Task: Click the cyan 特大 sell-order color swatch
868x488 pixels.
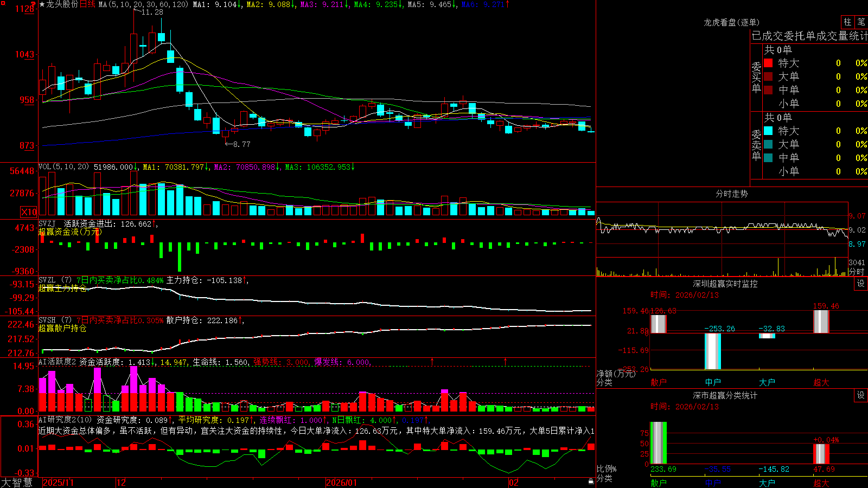Action: click(x=768, y=131)
